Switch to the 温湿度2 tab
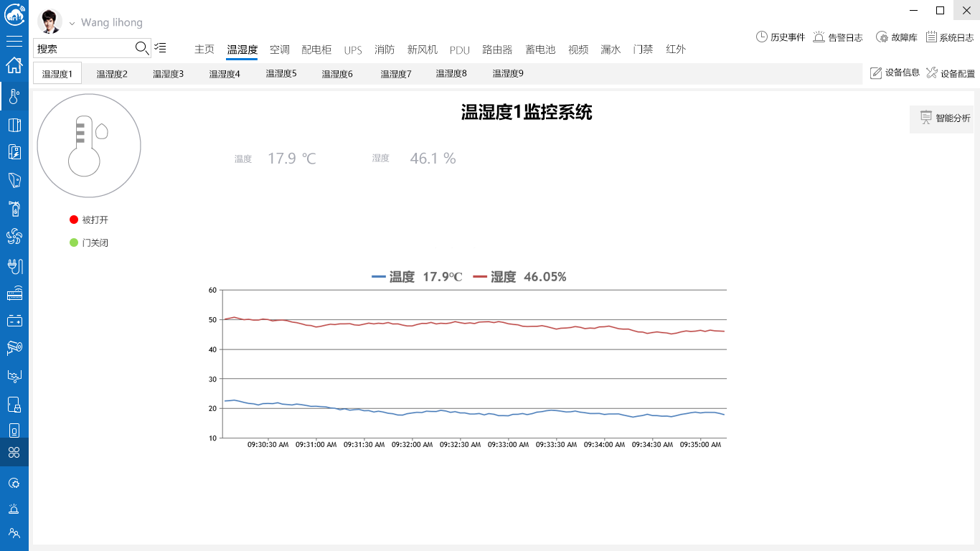The height and width of the screenshot is (551, 980). [x=112, y=73]
